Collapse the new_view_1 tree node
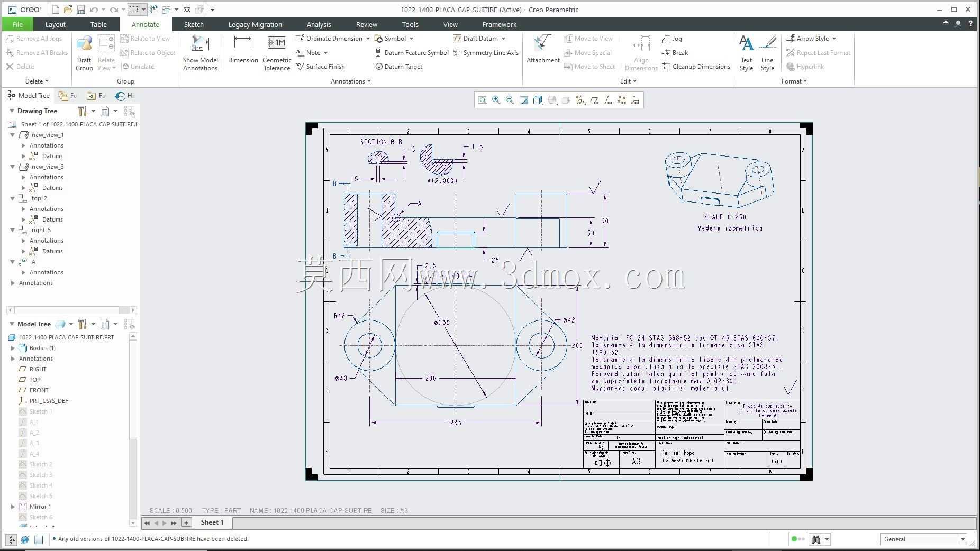 pos(13,135)
